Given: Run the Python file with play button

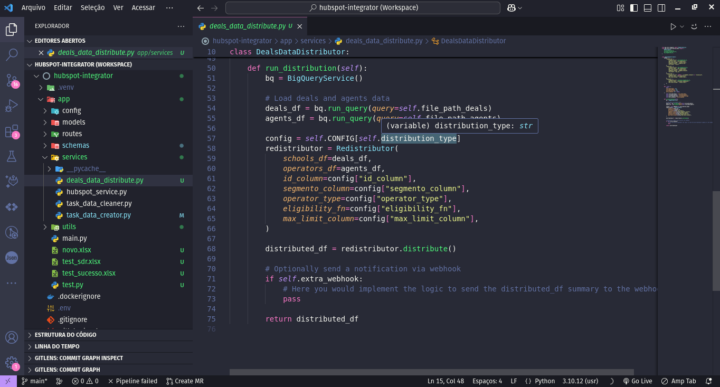Looking at the screenshot, I should (x=673, y=27).
